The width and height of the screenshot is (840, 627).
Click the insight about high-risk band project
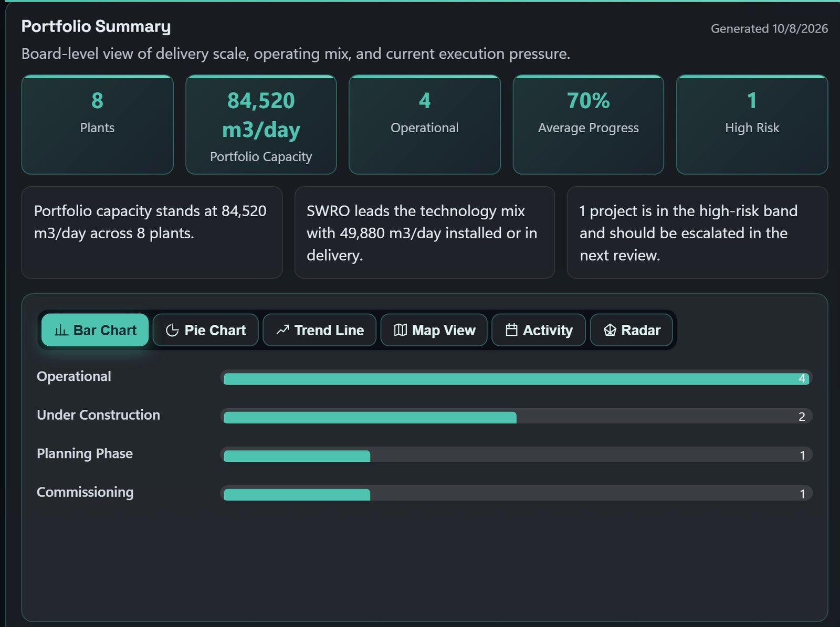(697, 232)
